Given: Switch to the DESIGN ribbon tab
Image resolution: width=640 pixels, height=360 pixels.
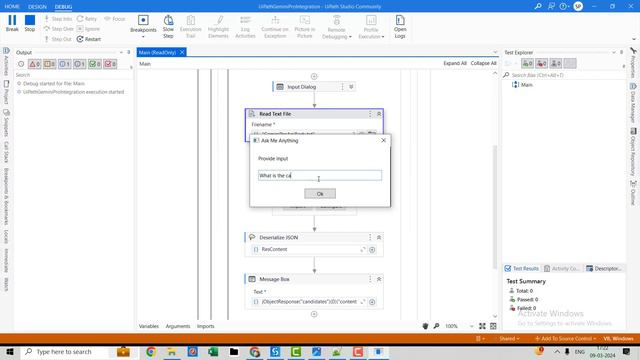Looking at the screenshot, I should tap(37, 7).
